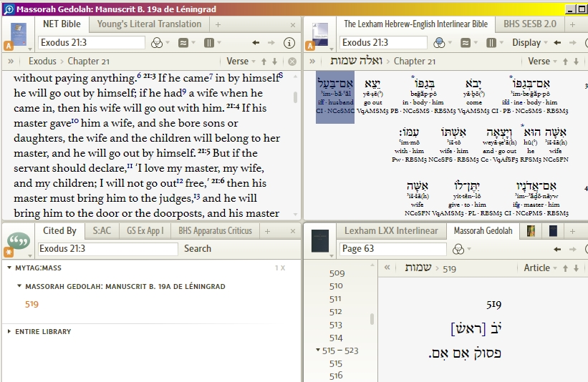The height and width of the screenshot is (382, 588).
Task: Click the reference box in NET Bible panel
Action: (92, 43)
